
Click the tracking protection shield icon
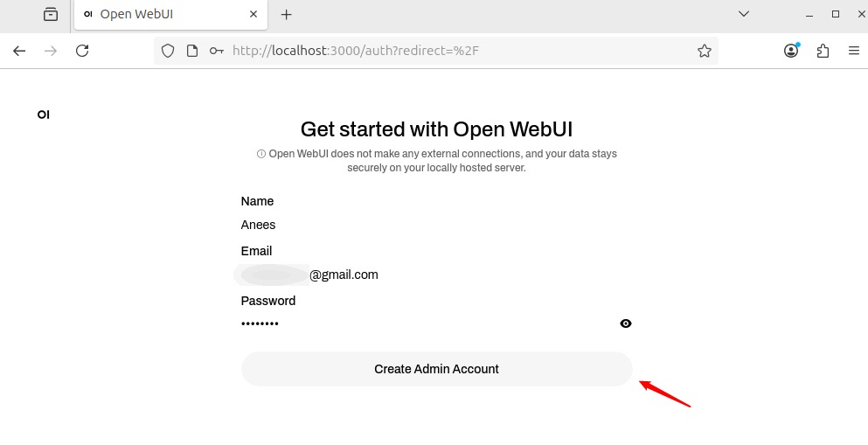coord(169,51)
